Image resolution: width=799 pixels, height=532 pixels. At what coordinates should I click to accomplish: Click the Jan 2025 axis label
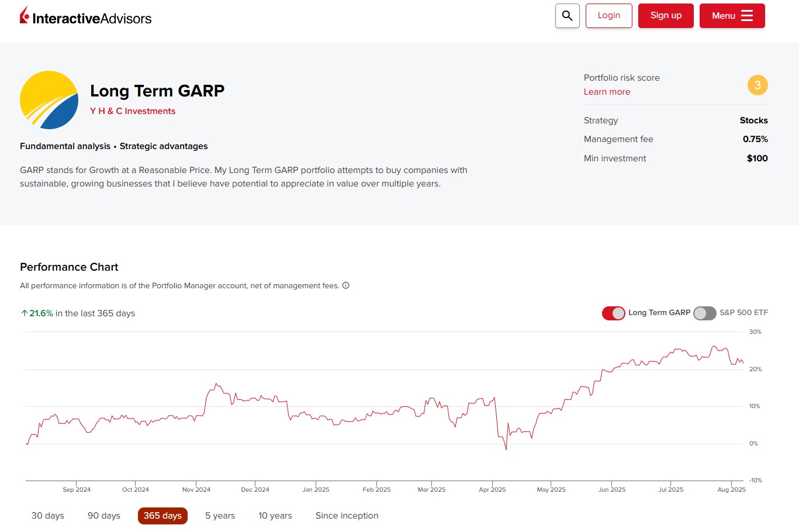tap(316, 490)
